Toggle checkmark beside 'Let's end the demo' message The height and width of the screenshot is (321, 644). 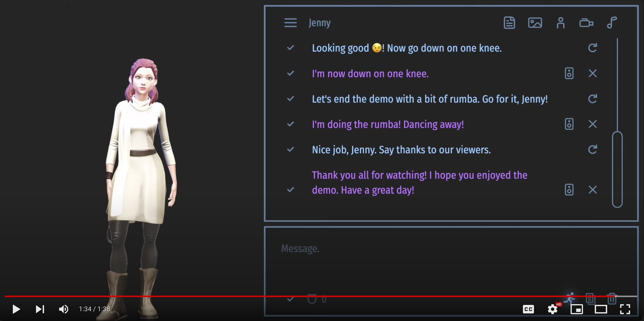pos(290,99)
